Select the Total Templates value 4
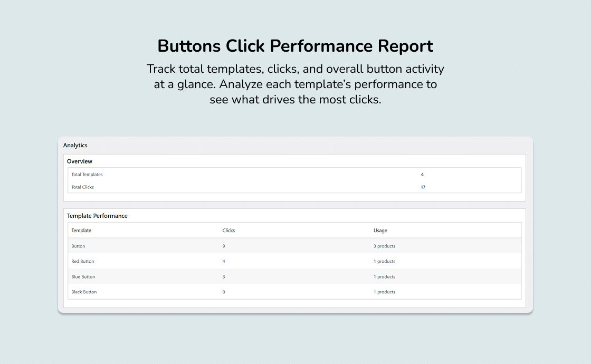Screen dimensions: 591x364 tap(422, 175)
